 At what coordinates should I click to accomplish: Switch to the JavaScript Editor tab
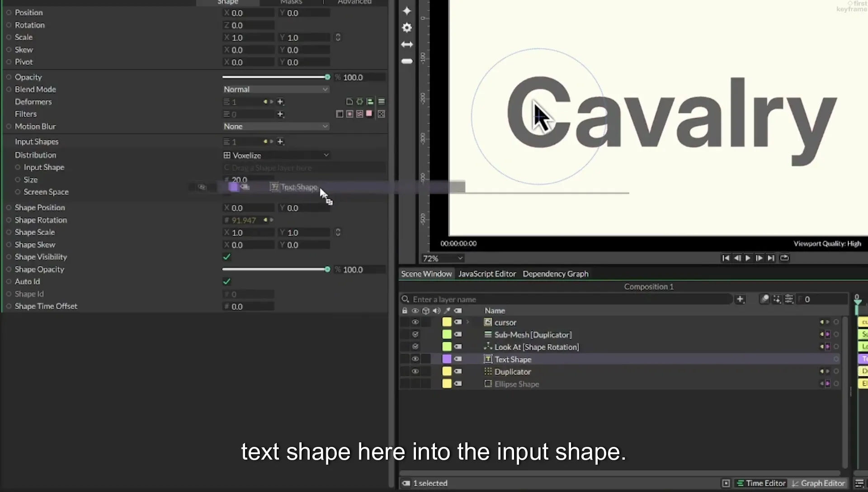tap(487, 274)
